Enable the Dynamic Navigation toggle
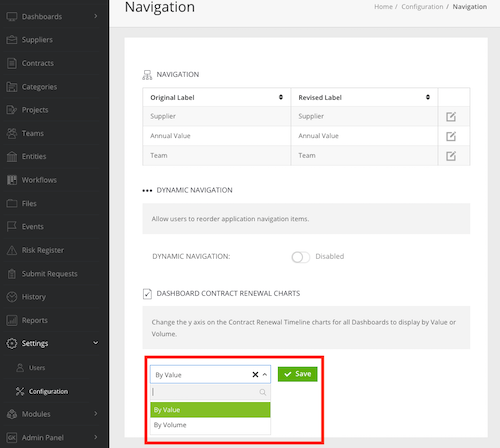The image size is (500, 448). pyautogui.click(x=300, y=257)
